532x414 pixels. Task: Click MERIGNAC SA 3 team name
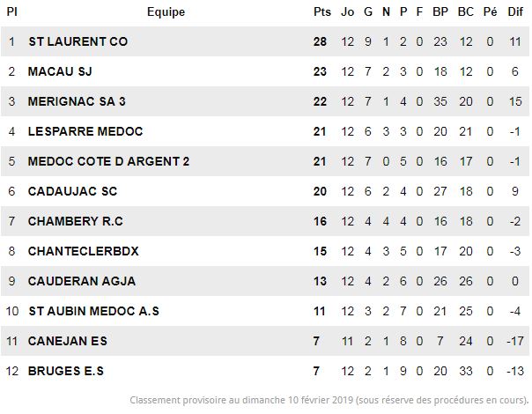click(77, 101)
